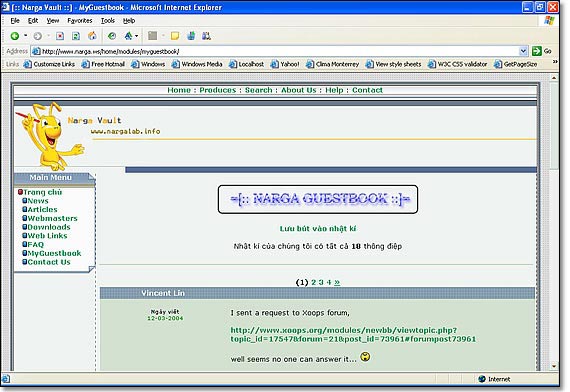Open News in Main Menu
Image resolution: width=570 pixels, height=392 pixels.
pyautogui.click(x=38, y=201)
